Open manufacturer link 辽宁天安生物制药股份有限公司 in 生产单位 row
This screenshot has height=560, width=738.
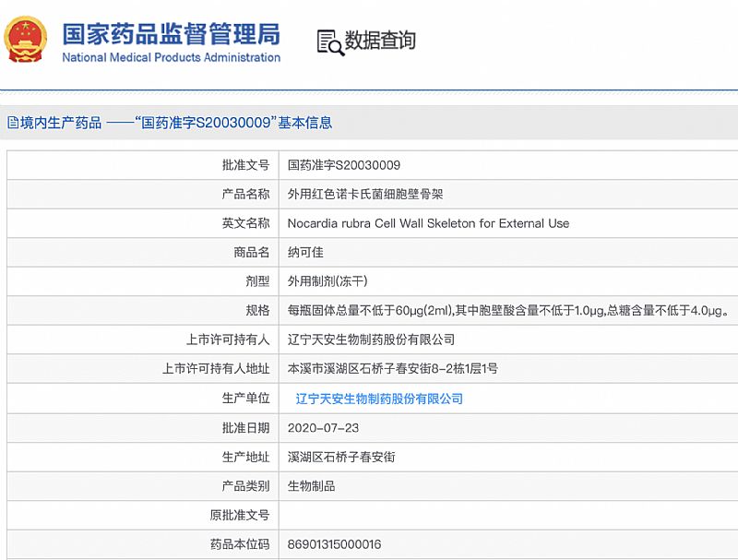pos(379,399)
